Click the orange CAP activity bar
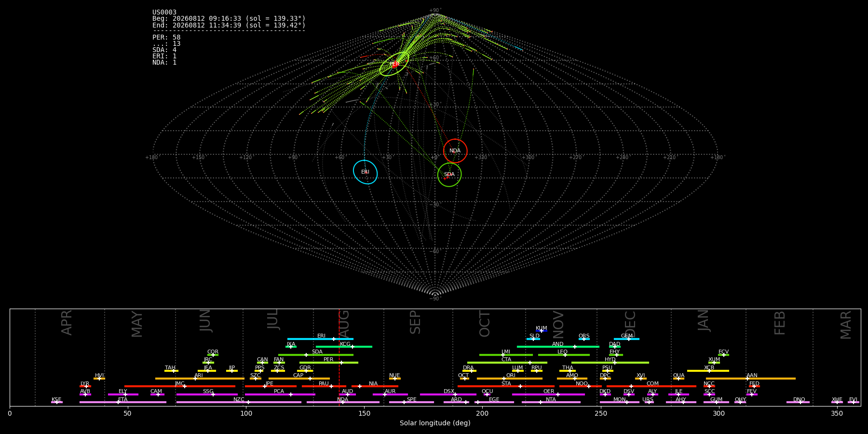868x434 pixels. 299,379
